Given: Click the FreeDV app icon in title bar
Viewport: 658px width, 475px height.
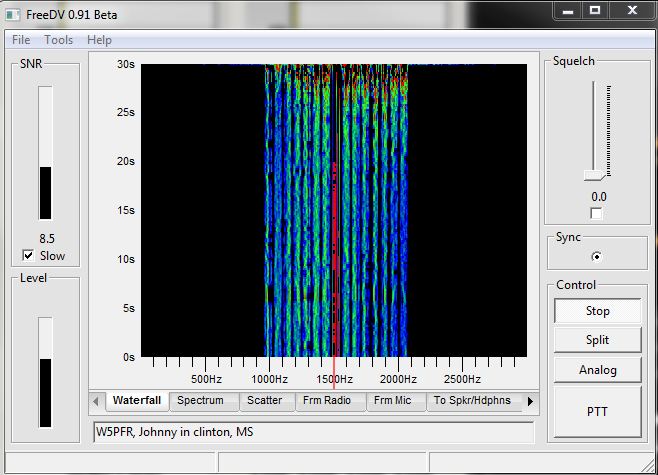Looking at the screenshot, I should pyautogui.click(x=14, y=12).
